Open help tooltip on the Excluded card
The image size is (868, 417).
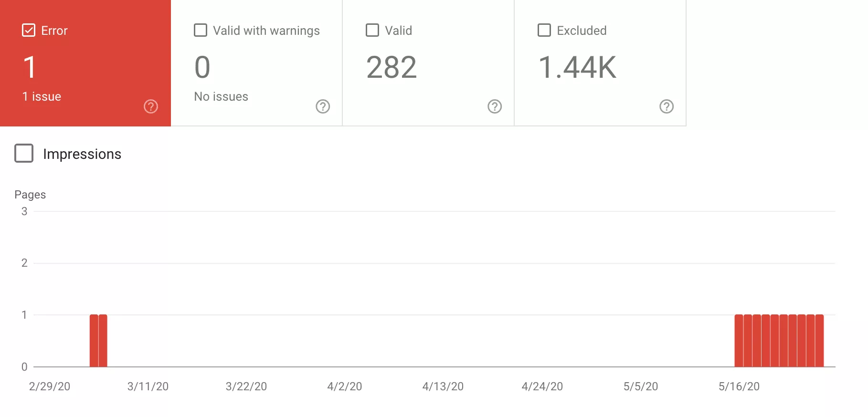tap(667, 106)
